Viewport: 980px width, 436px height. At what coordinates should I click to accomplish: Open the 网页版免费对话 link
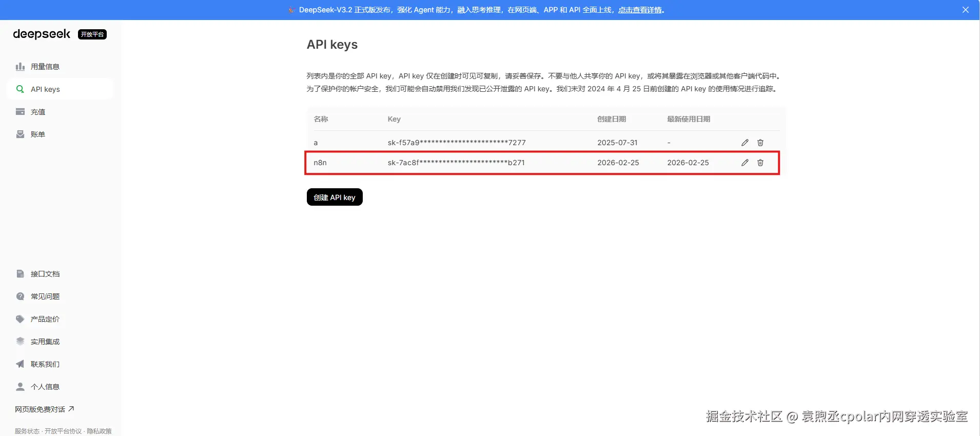(x=45, y=409)
